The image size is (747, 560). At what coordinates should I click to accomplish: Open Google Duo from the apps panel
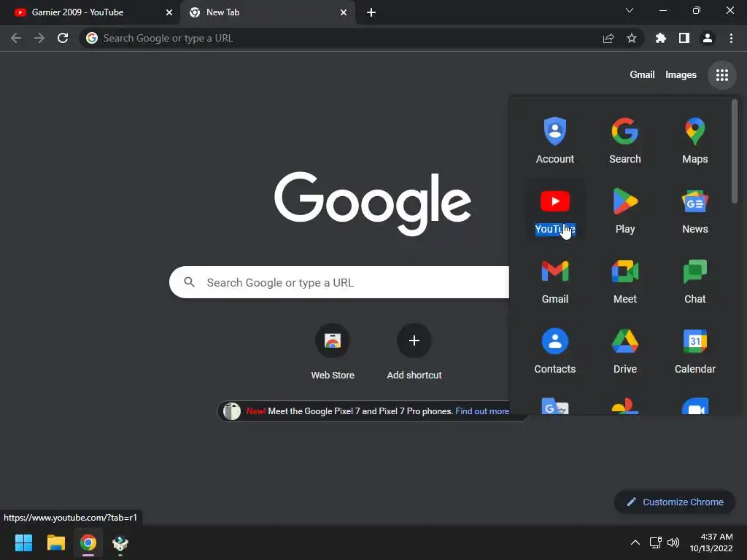coord(694,405)
